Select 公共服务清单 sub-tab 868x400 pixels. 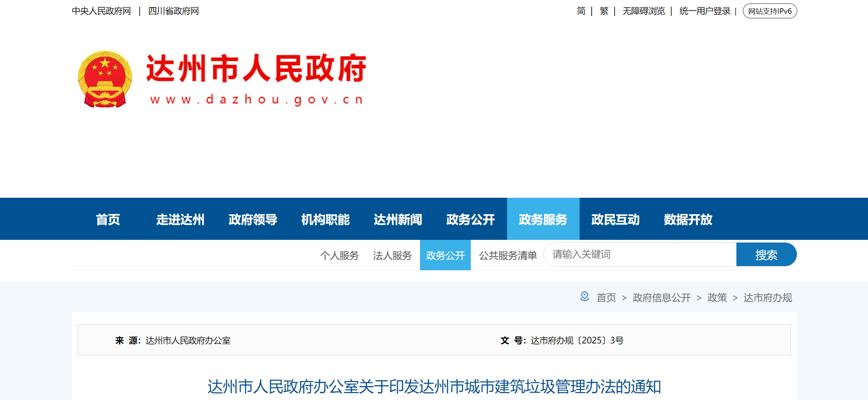click(x=508, y=255)
